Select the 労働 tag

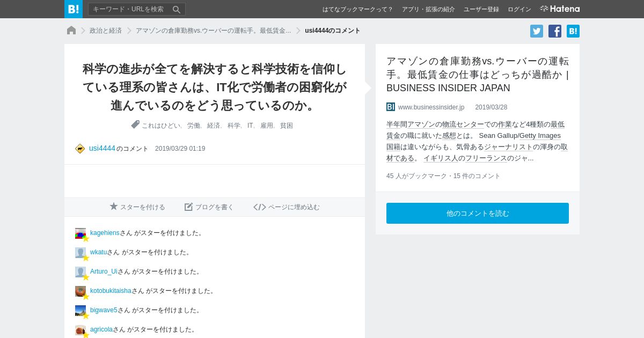pyautogui.click(x=193, y=126)
